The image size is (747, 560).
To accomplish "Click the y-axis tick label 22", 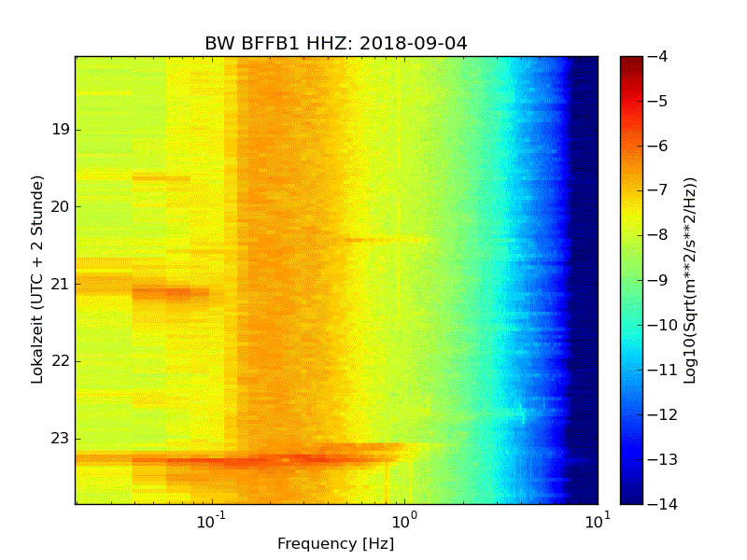I will [x=61, y=361].
